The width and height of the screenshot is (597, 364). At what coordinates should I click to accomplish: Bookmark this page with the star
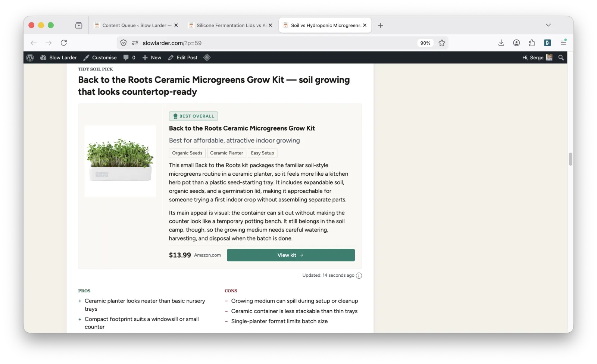[x=442, y=43]
